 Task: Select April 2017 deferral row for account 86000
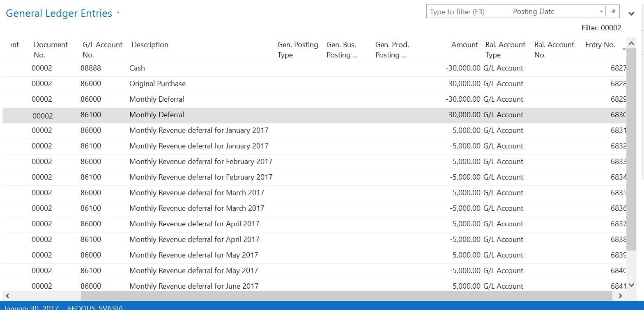[x=314, y=224]
